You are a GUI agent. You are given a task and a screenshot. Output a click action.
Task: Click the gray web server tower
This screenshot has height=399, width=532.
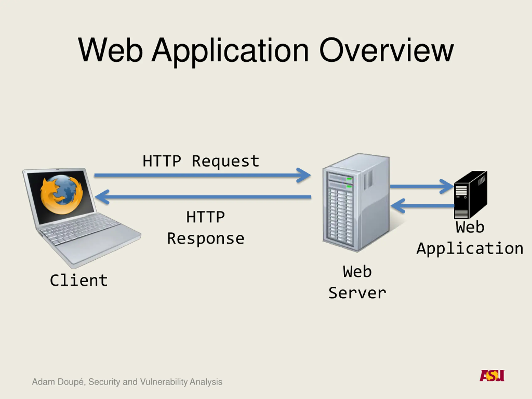[356, 202]
